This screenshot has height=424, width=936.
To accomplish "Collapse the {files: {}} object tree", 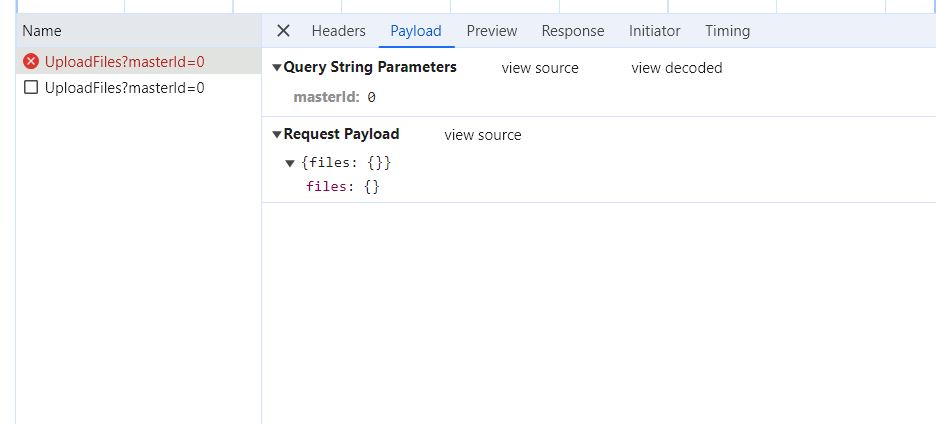I will [x=290, y=163].
